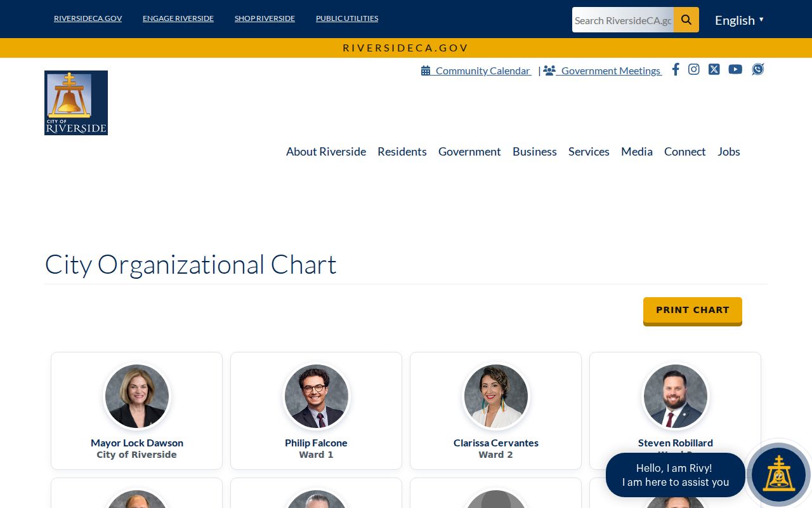Viewport: 812px width, 508px height.
Task: Click the 'Ward 2' label
Action: point(496,455)
